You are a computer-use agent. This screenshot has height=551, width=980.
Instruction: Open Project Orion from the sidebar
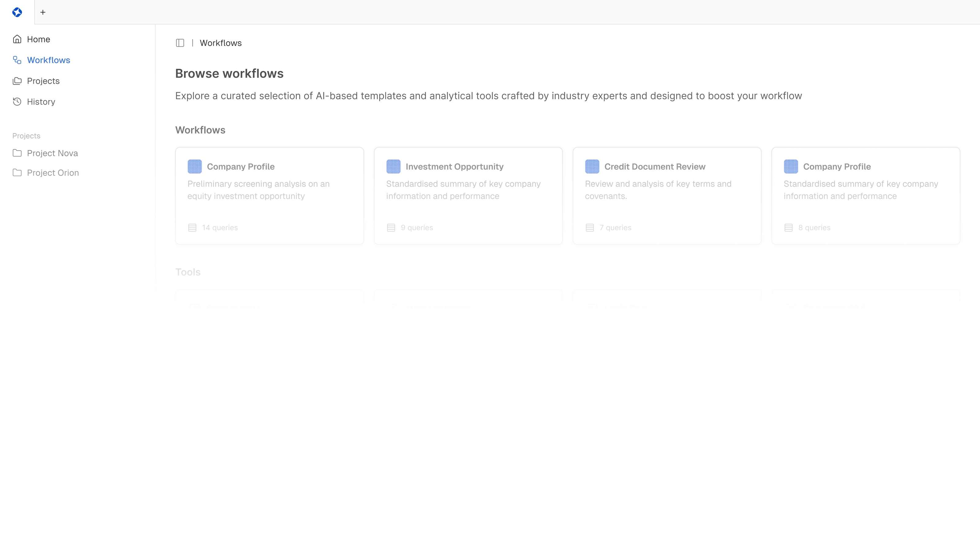(x=53, y=172)
